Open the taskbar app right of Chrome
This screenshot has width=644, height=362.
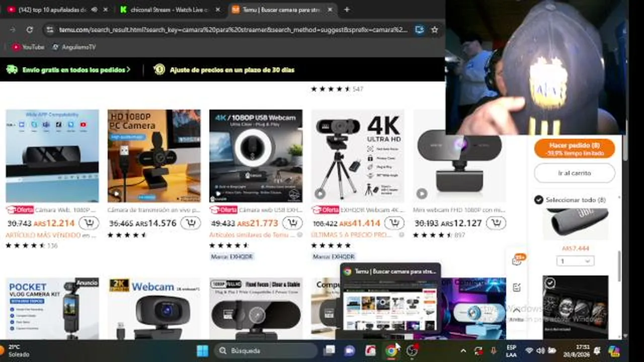[412, 350]
